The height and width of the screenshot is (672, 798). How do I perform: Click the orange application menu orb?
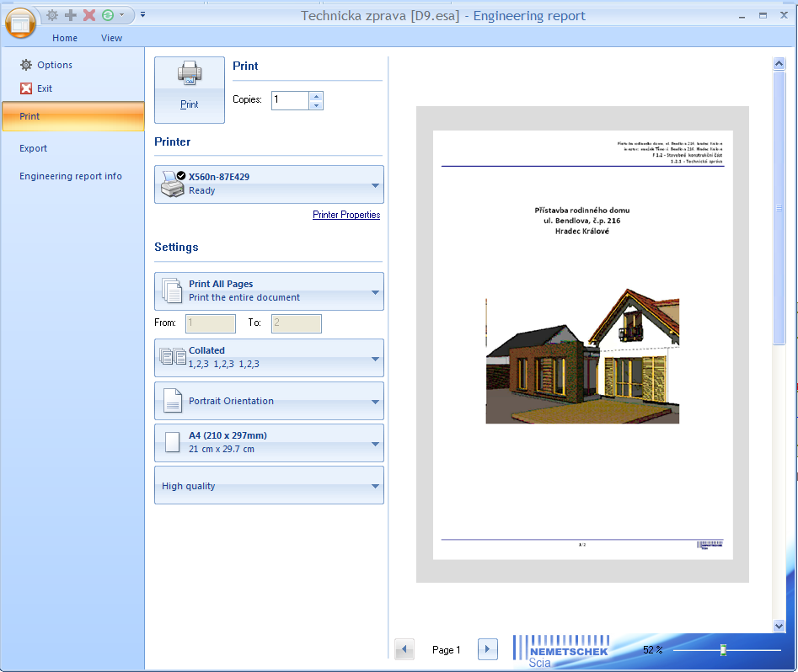[x=21, y=23]
